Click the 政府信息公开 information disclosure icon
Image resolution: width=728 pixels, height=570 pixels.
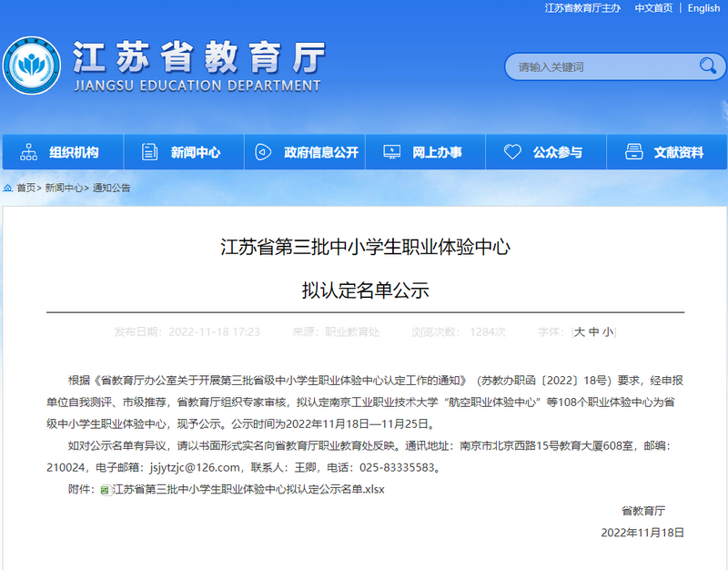point(265,152)
